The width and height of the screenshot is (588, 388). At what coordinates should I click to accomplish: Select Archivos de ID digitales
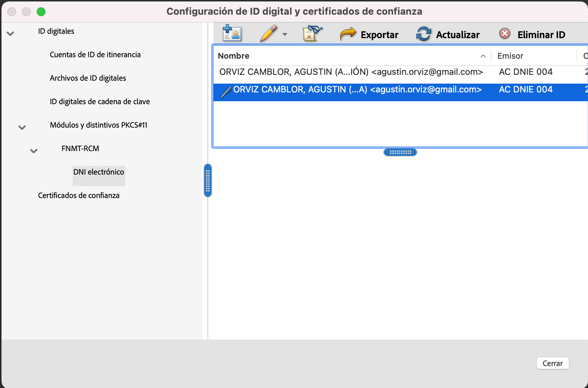88,78
